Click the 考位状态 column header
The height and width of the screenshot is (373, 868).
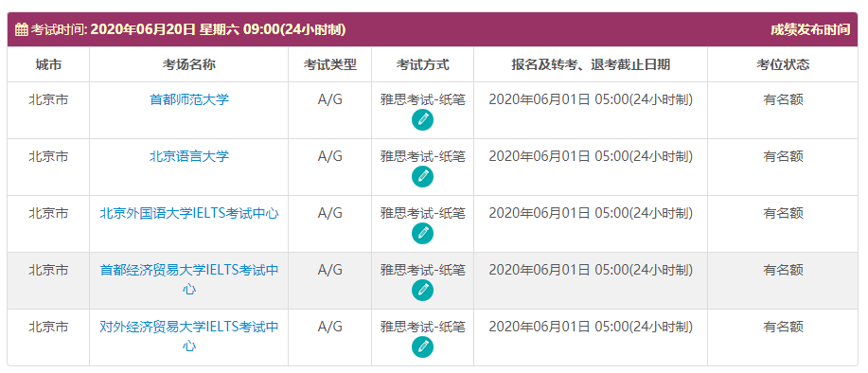point(783,64)
